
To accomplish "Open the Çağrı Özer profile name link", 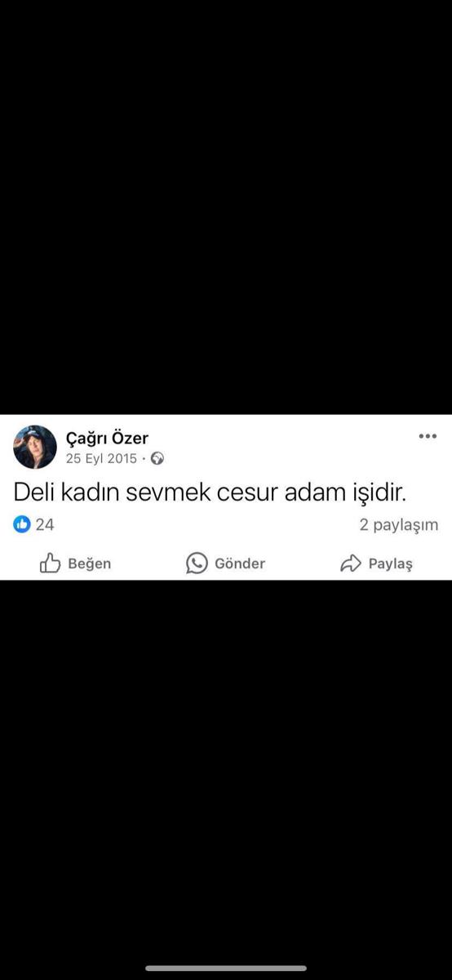I will pyautogui.click(x=107, y=439).
